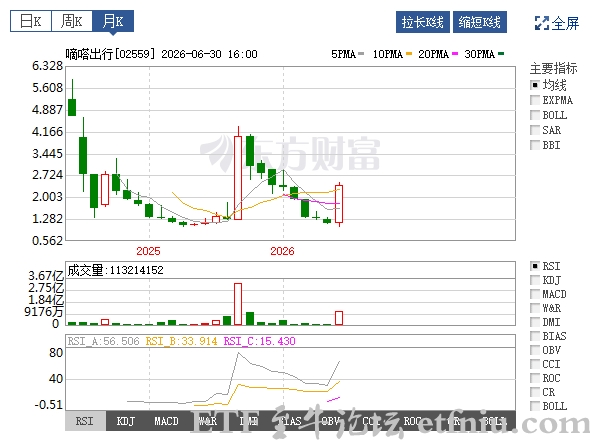Select the OBV tab in bottom bar

(330, 421)
